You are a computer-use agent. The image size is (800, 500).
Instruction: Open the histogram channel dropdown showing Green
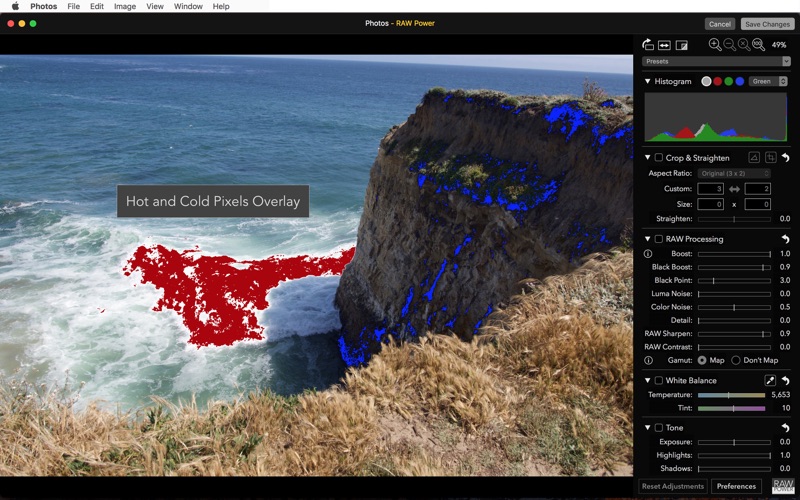pyautogui.click(x=768, y=81)
